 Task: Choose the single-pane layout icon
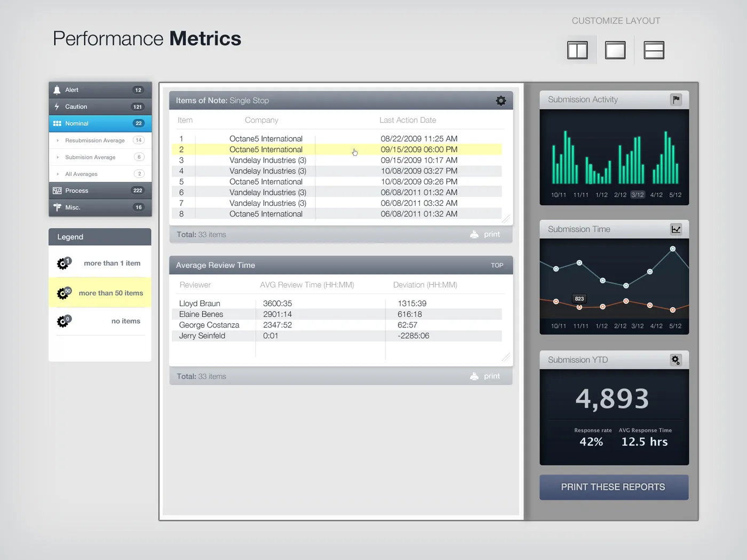point(615,50)
